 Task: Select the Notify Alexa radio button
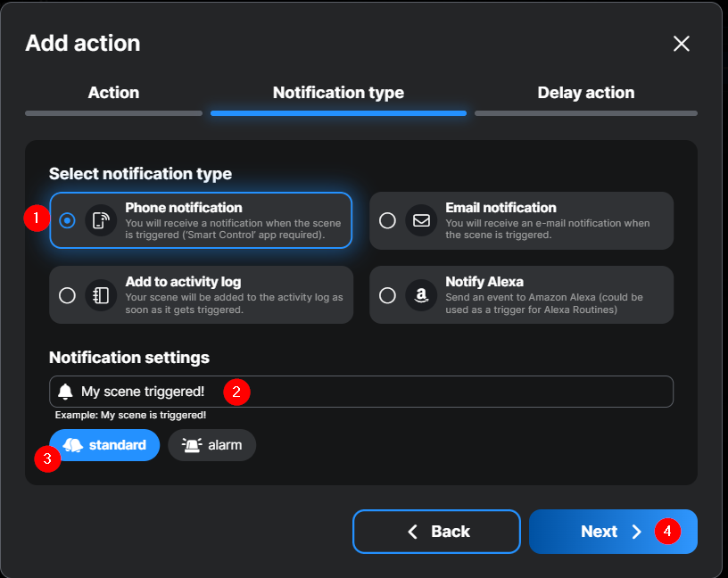tap(387, 295)
